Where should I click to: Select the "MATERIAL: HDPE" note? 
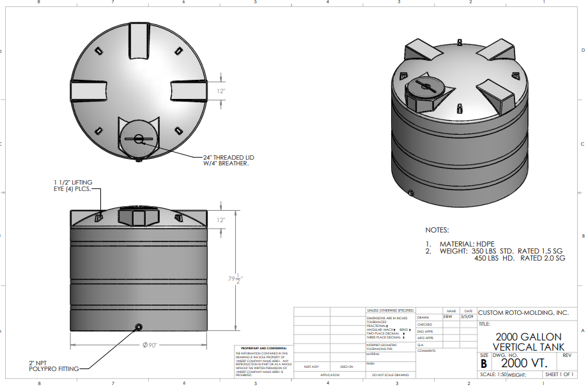coord(466,244)
